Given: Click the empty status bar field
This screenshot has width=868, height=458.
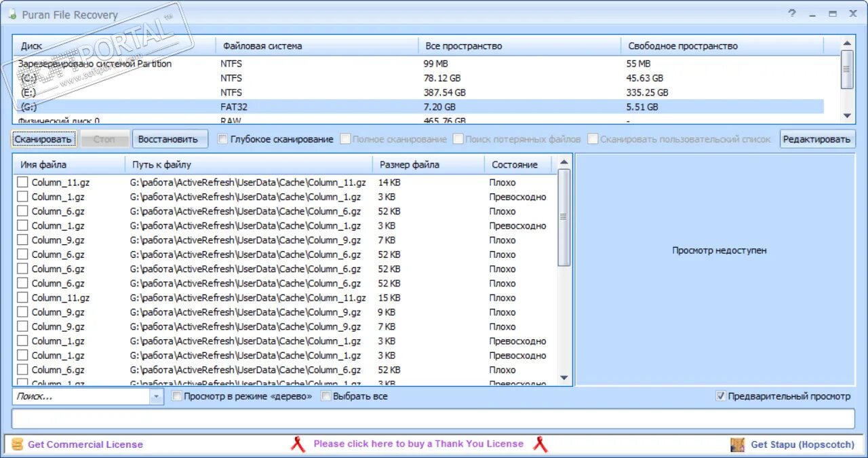Looking at the screenshot, I should (x=433, y=419).
